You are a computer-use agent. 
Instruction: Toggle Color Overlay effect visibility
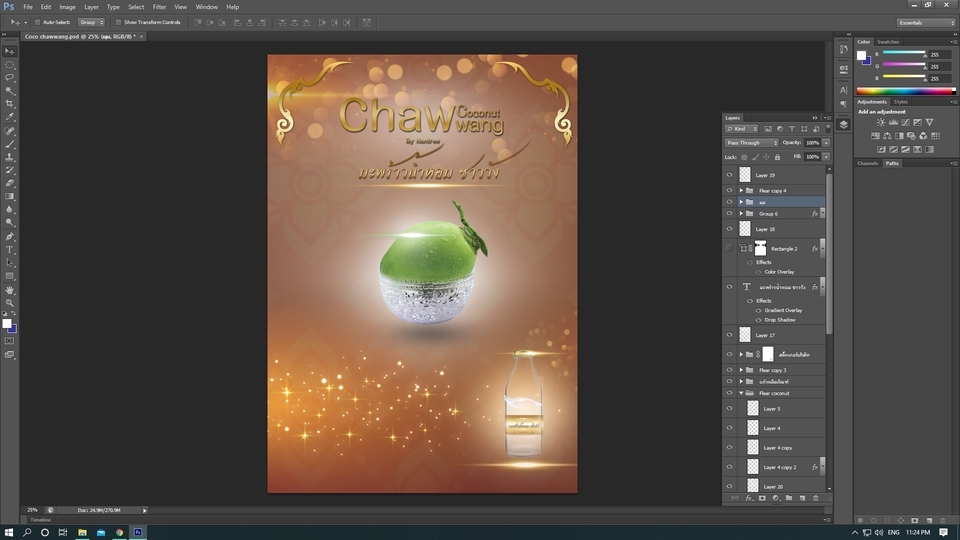759,272
